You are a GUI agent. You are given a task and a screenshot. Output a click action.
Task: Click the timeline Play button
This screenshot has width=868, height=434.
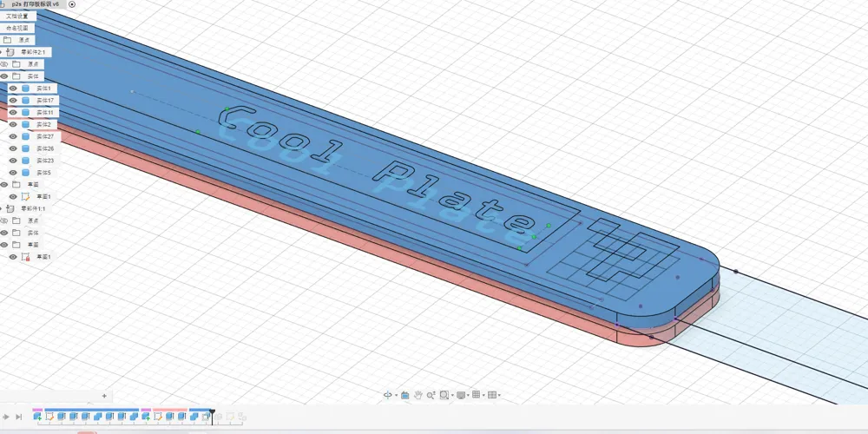click(6, 417)
